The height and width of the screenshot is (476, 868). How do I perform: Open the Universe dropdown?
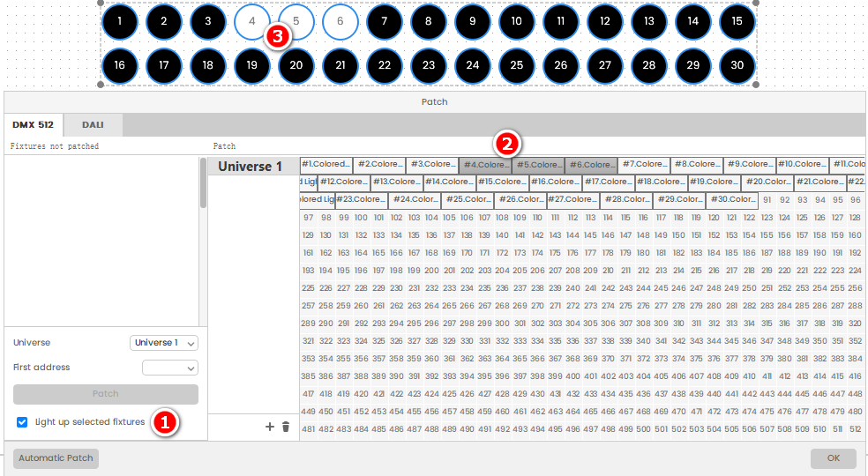point(163,343)
